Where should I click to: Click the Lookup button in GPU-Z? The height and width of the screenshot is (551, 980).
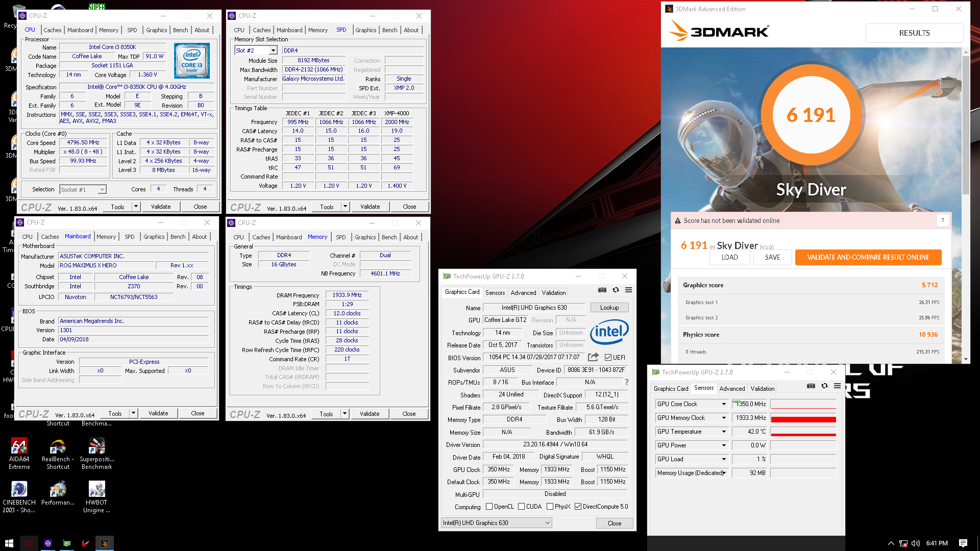click(609, 308)
